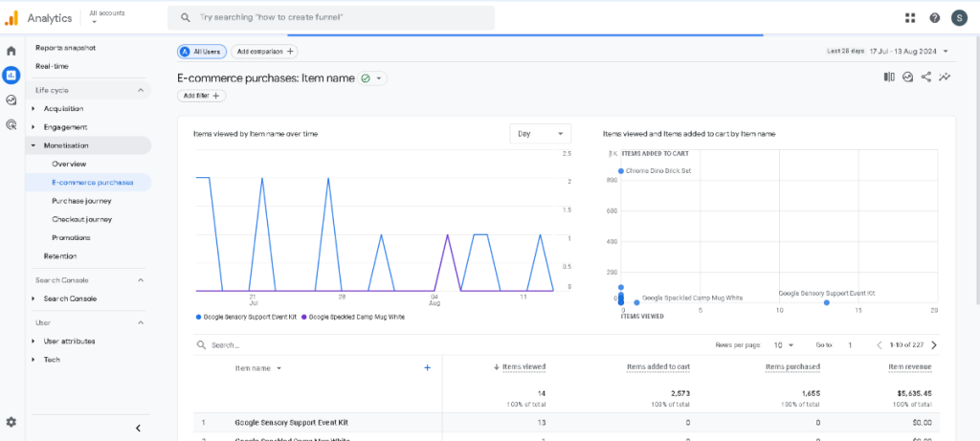The width and height of the screenshot is (980, 441).
Task: Open Real-time report in sidebar
Action: [x=52, y=66]
